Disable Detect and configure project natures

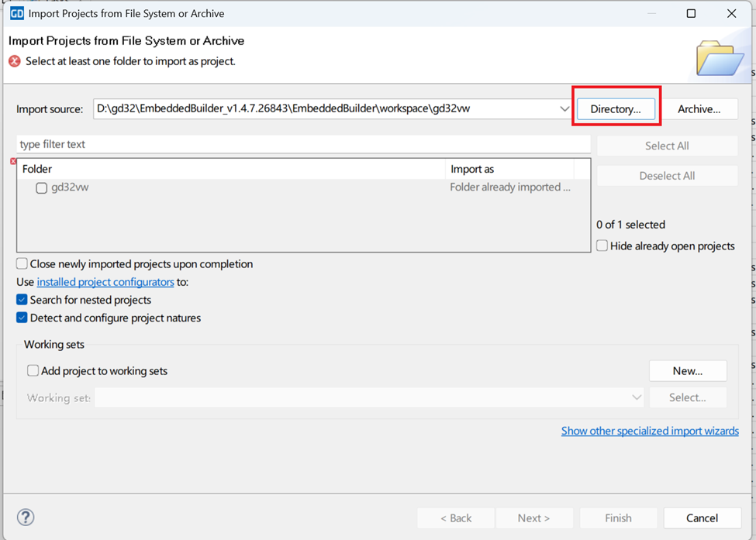coord(22,318)
